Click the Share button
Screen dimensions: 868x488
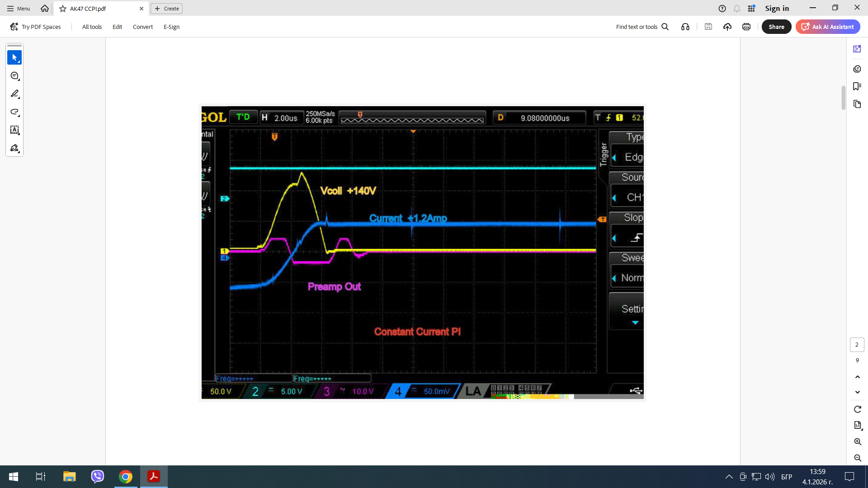(776, 27)
